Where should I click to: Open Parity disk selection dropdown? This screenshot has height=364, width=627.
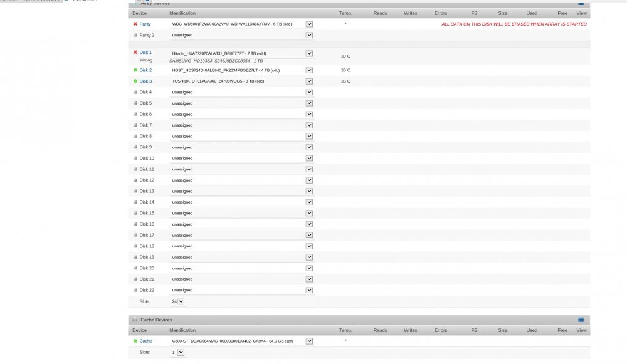(241, 24)
